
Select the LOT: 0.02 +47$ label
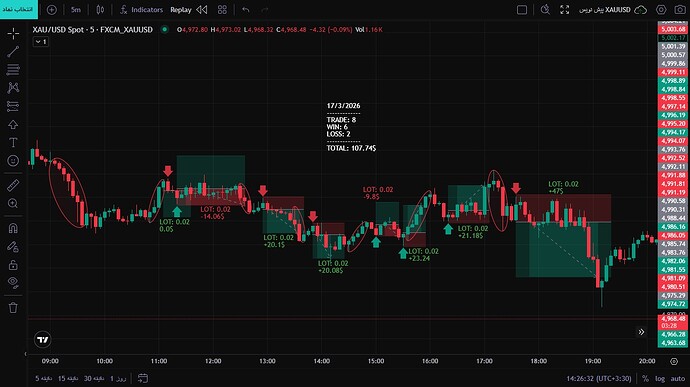[563, 188]
